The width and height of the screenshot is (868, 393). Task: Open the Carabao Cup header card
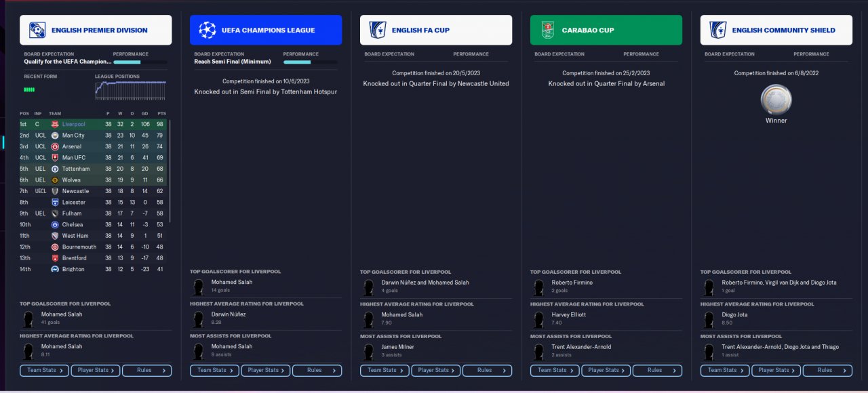coord(606,30)
